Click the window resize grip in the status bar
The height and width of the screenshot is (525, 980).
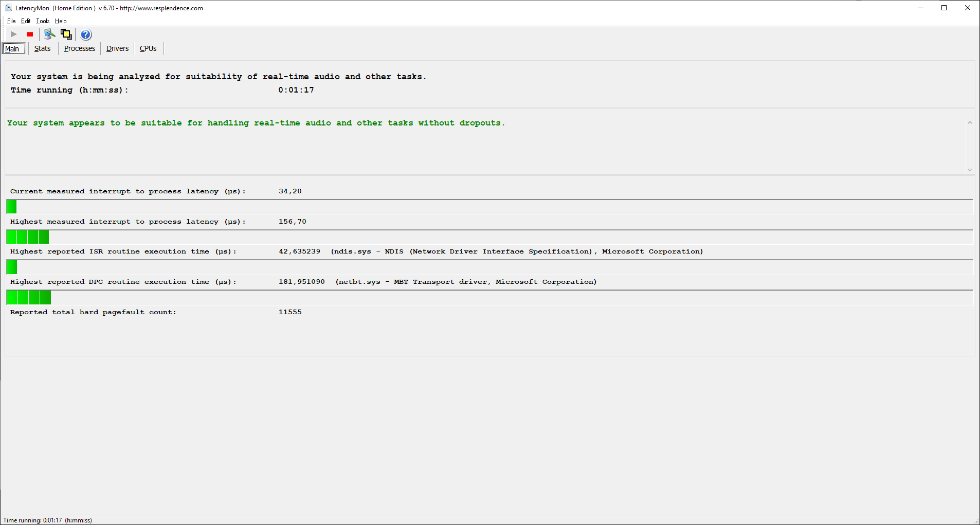pos(976,521)
